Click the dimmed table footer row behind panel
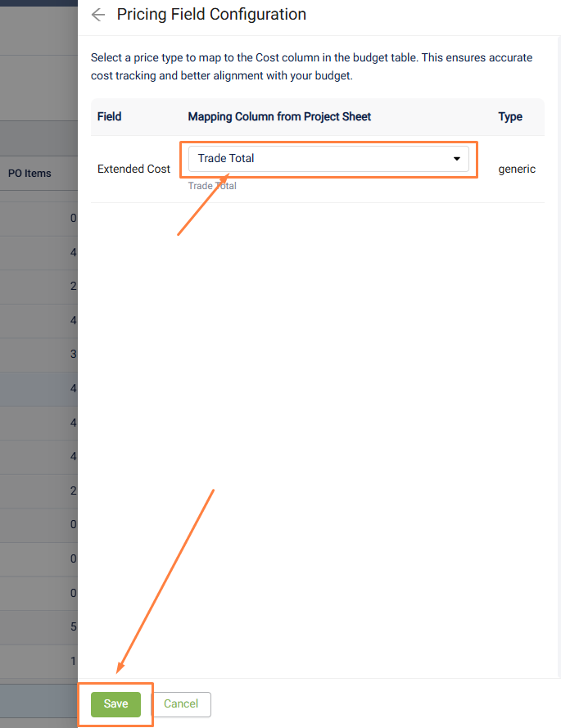This screenshot has width=561, height=728. [x=38, y=701]
